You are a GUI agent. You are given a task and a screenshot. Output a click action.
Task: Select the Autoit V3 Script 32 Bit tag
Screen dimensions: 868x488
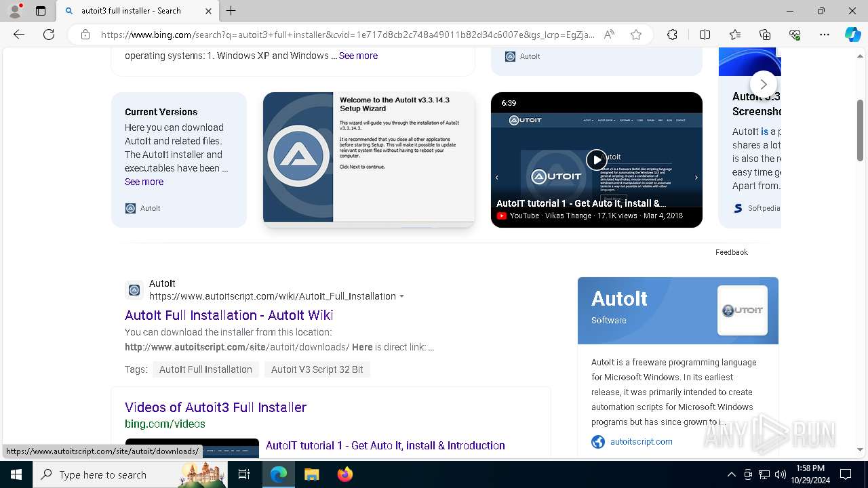pos(317,369)
